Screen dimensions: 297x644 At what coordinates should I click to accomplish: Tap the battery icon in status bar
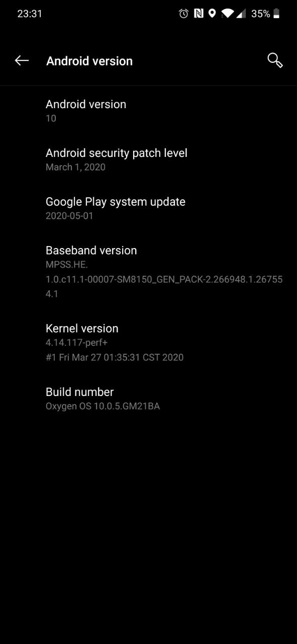click(x=276, y=14)
